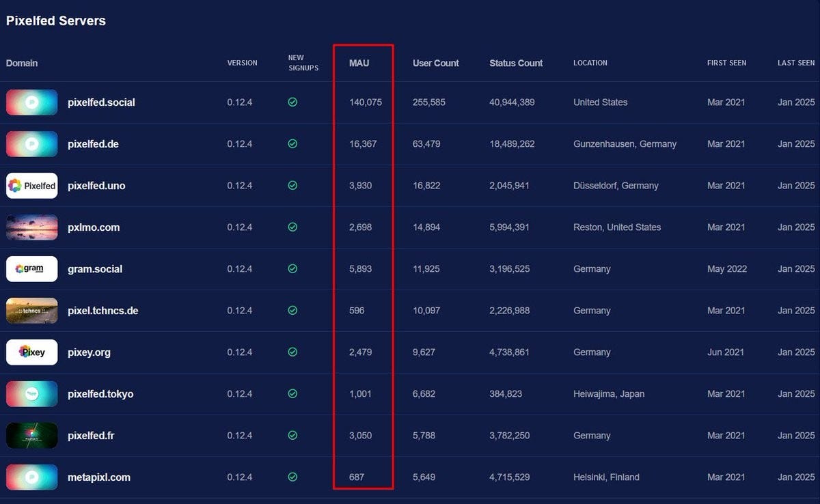This screenshot has height=504, width=820.
Task: Click the new signups checkmark for pixelfed.social
Action: coord(292,102)
